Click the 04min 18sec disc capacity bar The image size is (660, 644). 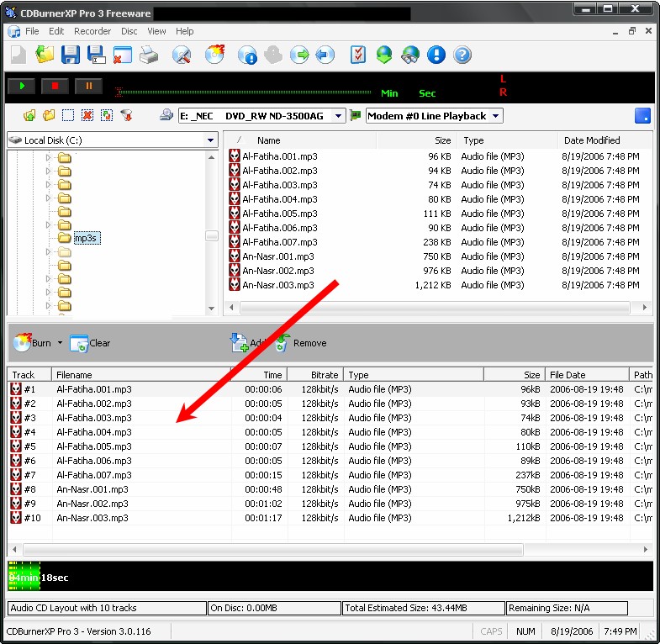coord(330,576)
